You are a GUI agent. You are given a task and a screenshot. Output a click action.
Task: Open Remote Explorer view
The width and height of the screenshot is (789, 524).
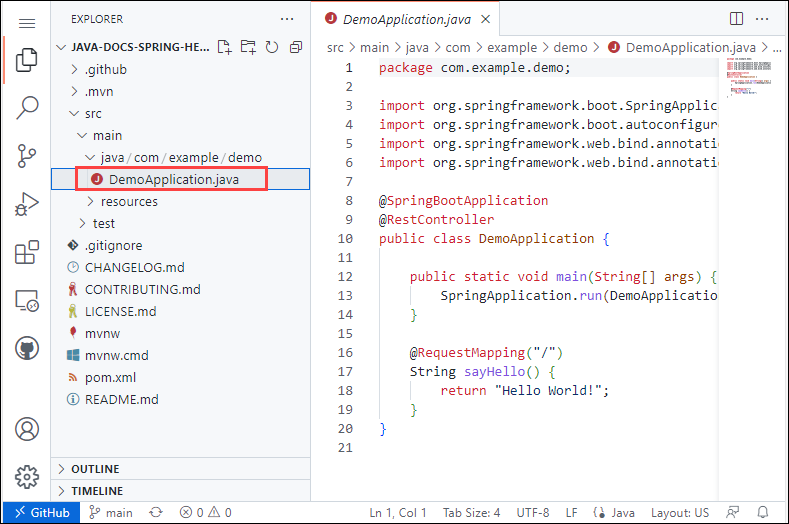pyautogui.click(x=27, y=301)
